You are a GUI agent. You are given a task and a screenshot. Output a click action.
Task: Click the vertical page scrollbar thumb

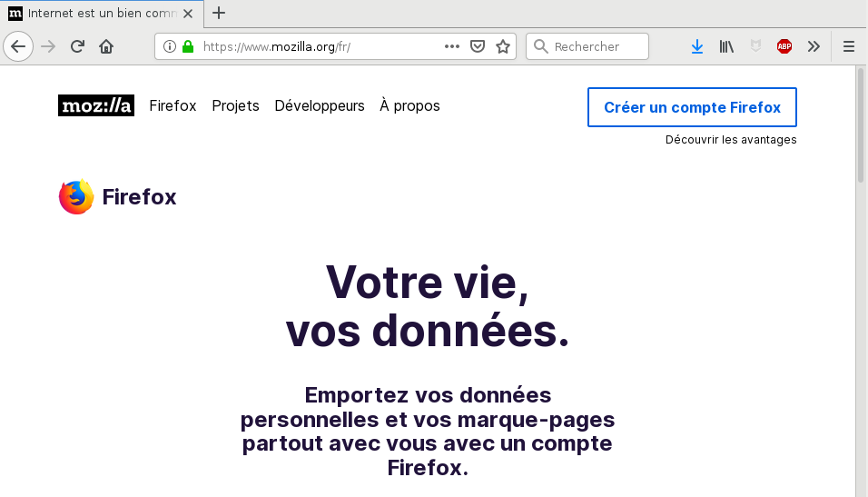pyautogui.click(x=861, y=124)
